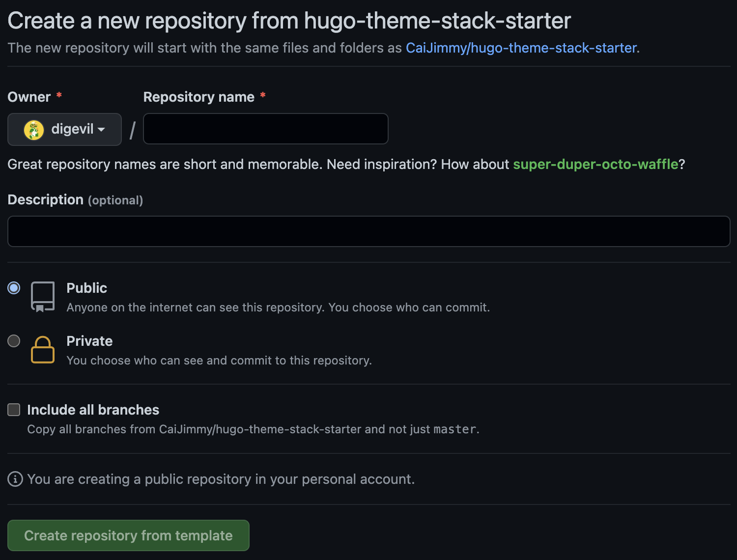737x560 pixels.
Task: Click the red asterisk next to Owner
Action: pos(58,96)
